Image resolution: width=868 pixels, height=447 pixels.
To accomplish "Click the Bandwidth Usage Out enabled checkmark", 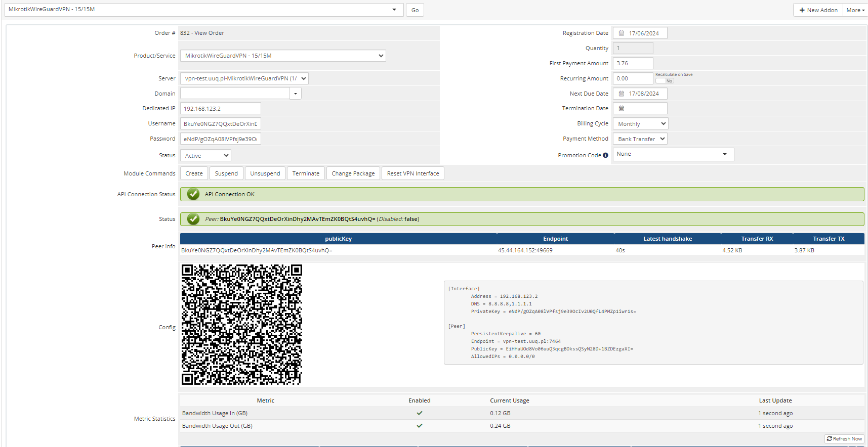I will pos(420,426).
